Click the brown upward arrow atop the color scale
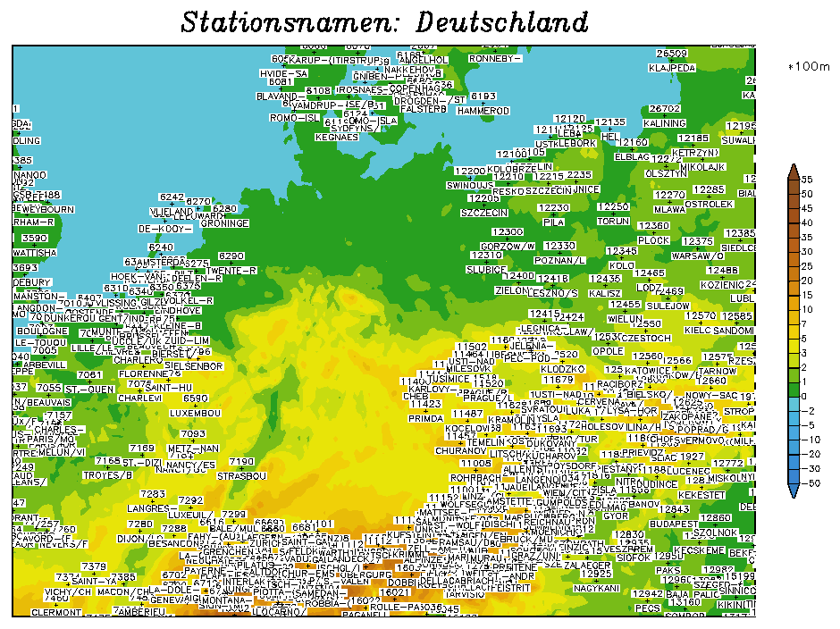This screenshot has height=629, width=840. pos(793,172)
